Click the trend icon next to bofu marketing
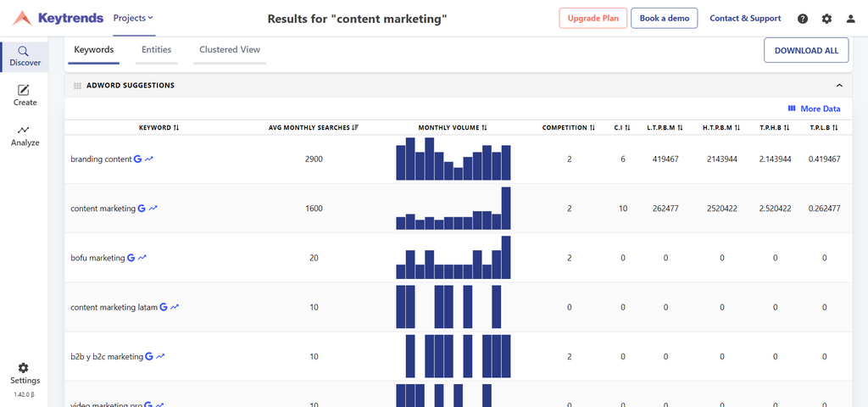 [142, 258]
